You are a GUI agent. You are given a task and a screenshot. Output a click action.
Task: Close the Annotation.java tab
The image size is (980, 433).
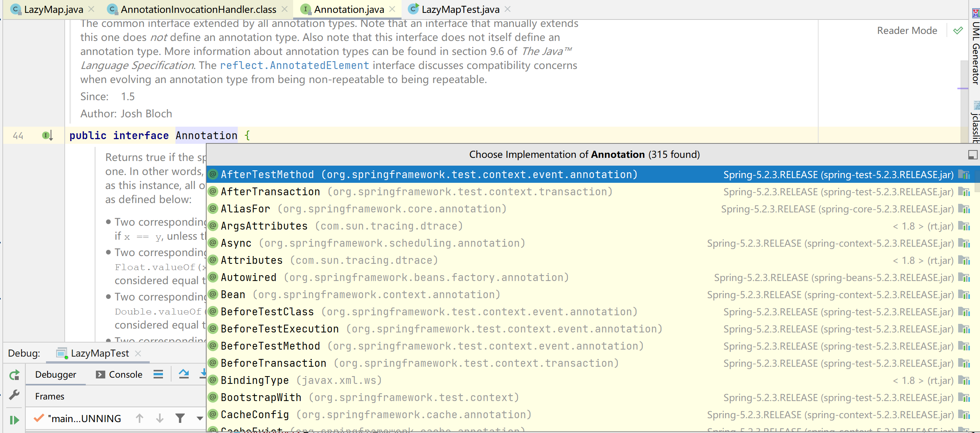[392, 9]
